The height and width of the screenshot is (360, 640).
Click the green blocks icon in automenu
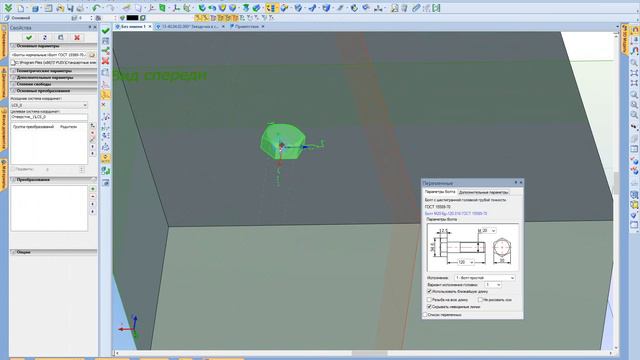(105, 171)
